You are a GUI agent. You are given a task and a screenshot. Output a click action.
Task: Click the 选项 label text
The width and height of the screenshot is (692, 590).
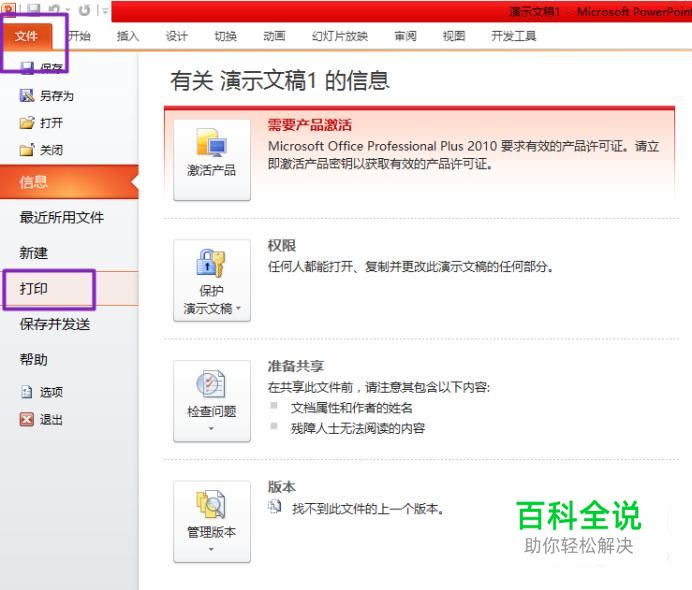coord(51,392)
